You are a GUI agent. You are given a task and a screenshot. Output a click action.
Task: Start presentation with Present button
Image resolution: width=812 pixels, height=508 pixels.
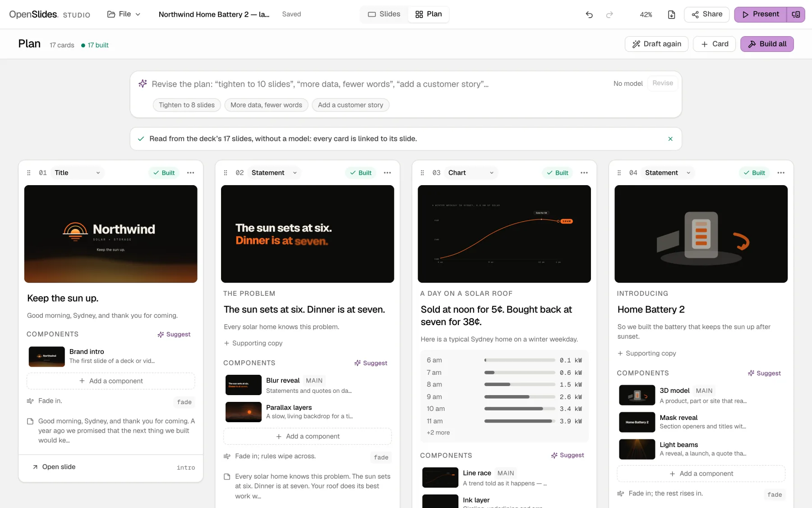pyautogui.click(x=761, y=14)
